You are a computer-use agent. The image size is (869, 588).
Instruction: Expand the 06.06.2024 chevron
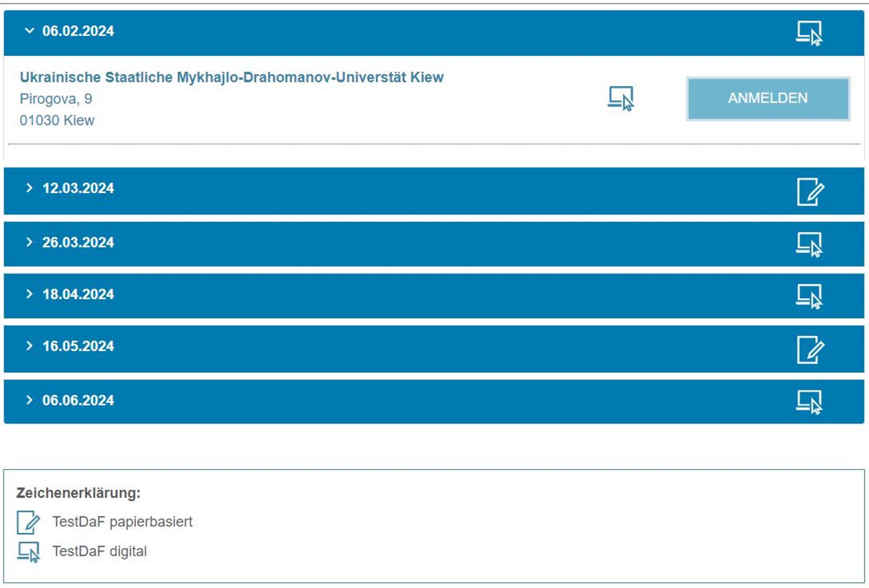point(29,400)
